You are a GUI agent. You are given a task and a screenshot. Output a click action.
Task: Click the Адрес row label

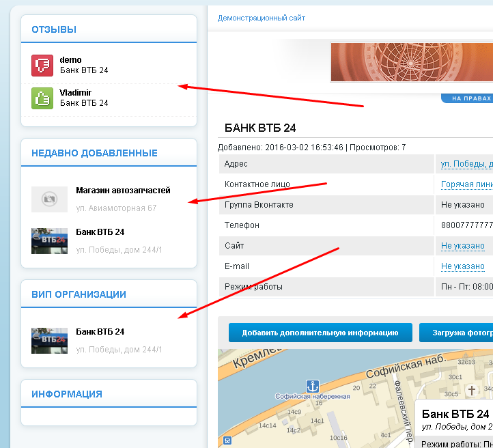(x=236, y=164)
